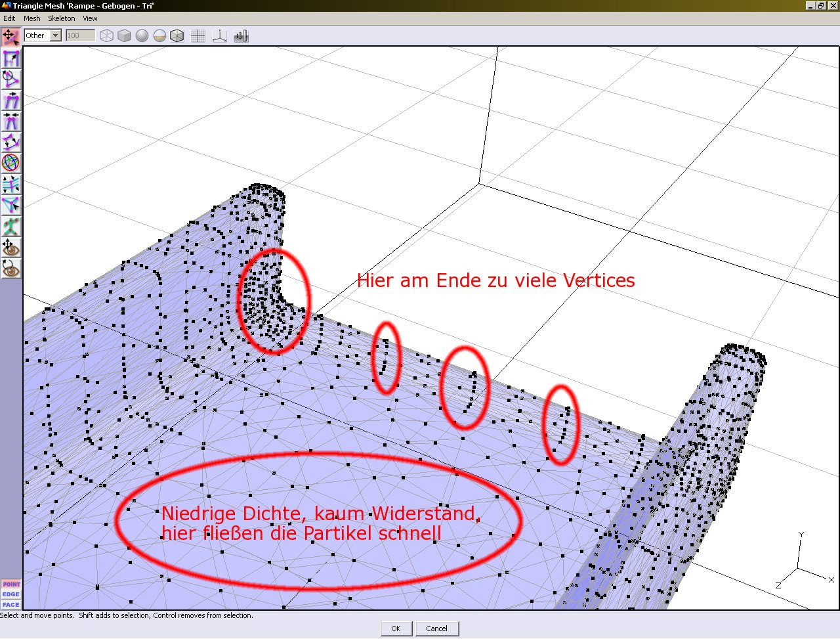Open the Skeleton menu
The height and width of the screenshot is (639, 840).
[62, 18]
